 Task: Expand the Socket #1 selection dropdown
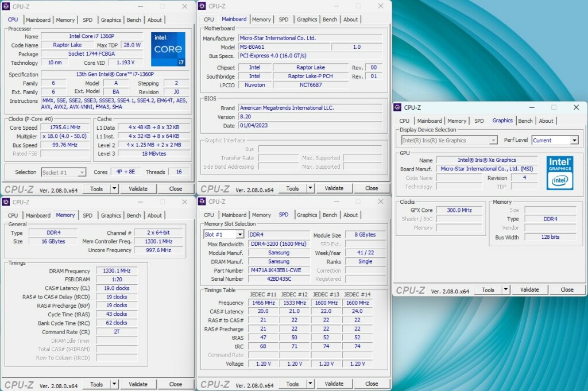pos(82,172)
